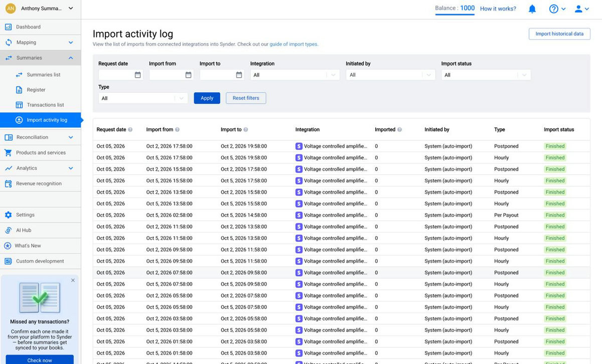The image size is (602, 364).
Task: Open Revenue recognition menu item
Action: [x=41, y=184]
